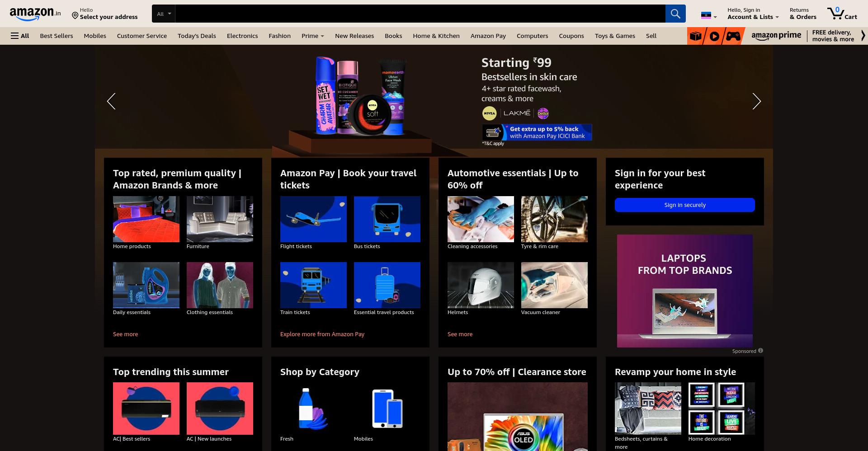The width and height of the screenshot is (868, 451).
Task: Open Furniture thumbnail
Action: tap(220, 219)
